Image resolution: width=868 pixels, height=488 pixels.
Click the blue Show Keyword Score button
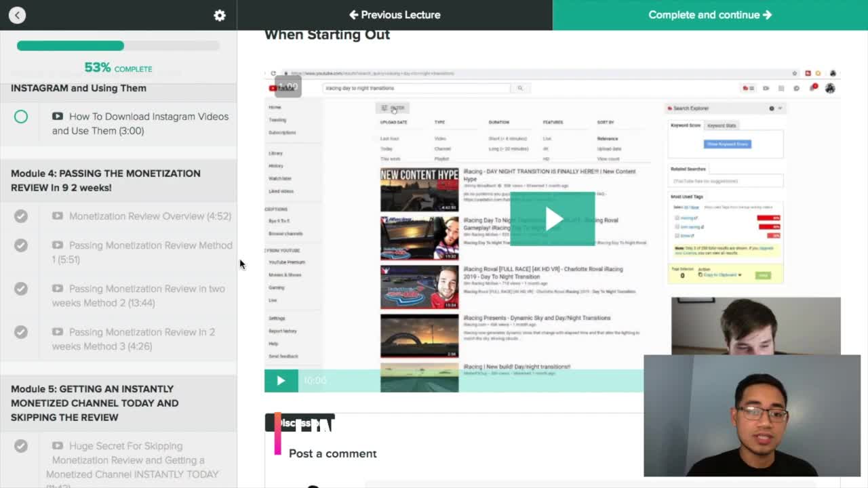(727, 144)
